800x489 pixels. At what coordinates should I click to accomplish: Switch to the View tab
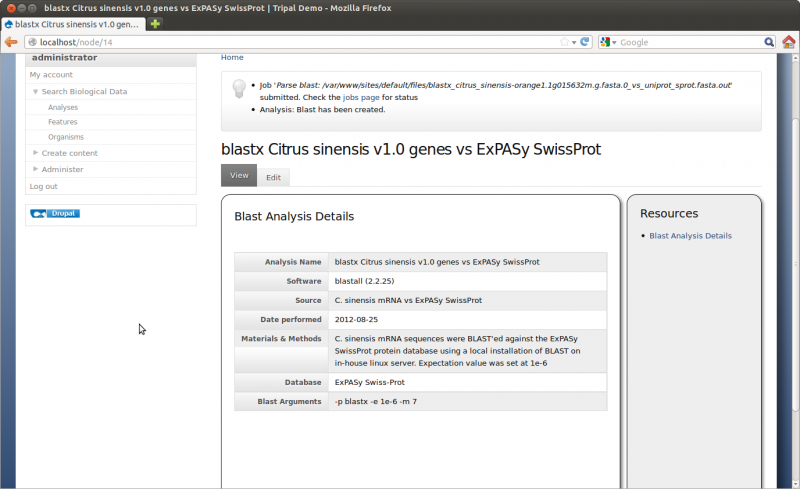tap(239, 175)
